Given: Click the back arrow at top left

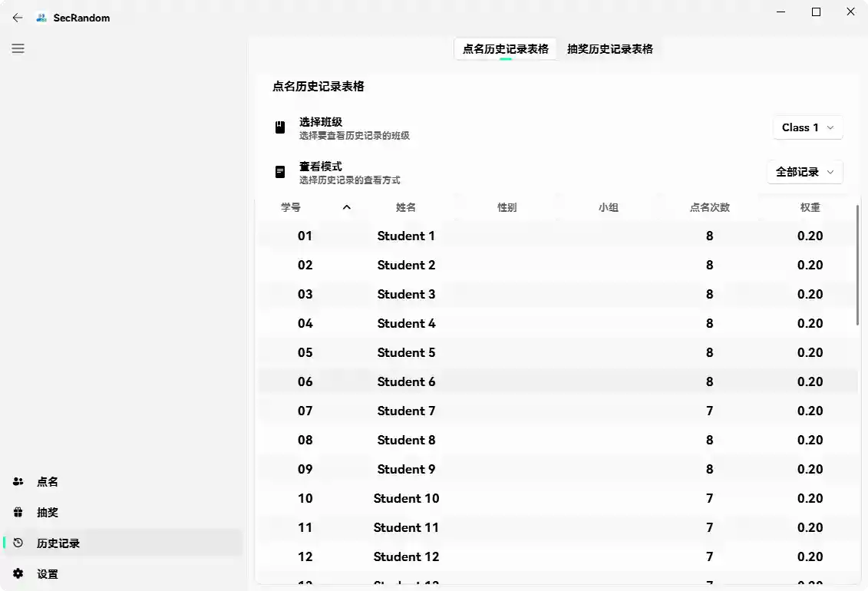Looking at the screenshot, I should point(17,18).
